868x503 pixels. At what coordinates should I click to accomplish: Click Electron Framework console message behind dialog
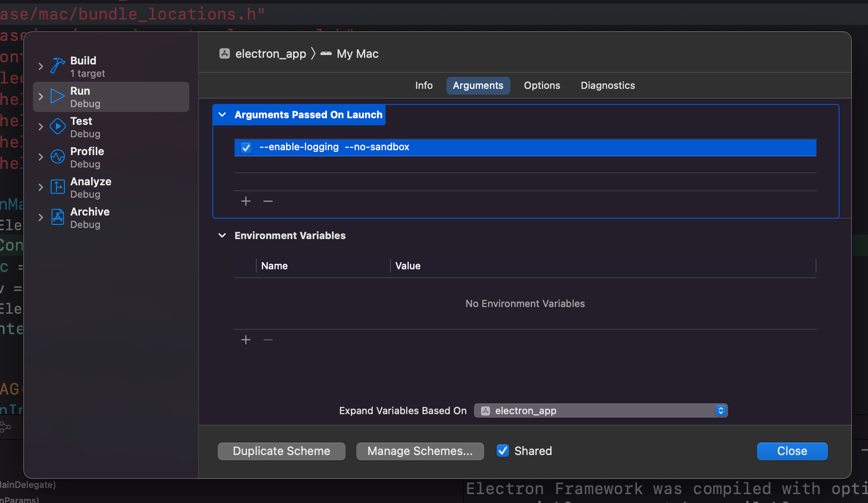click(666, 489)
